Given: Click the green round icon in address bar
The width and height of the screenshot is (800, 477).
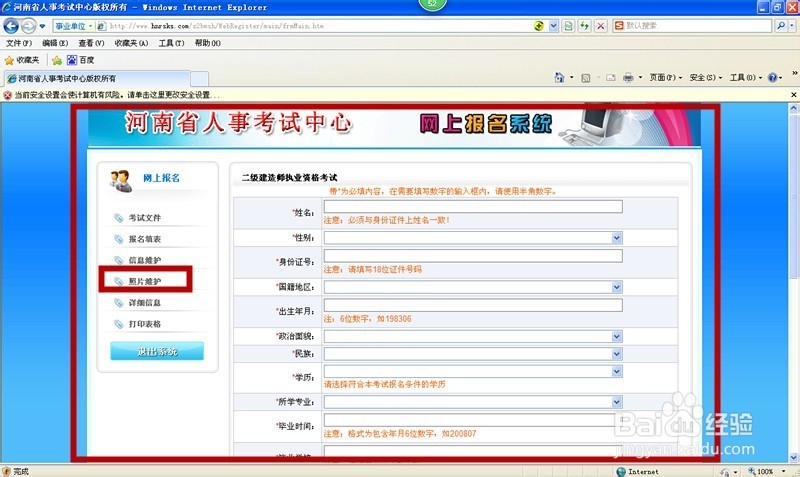Looking at the screenshot, I should point(539,26).
